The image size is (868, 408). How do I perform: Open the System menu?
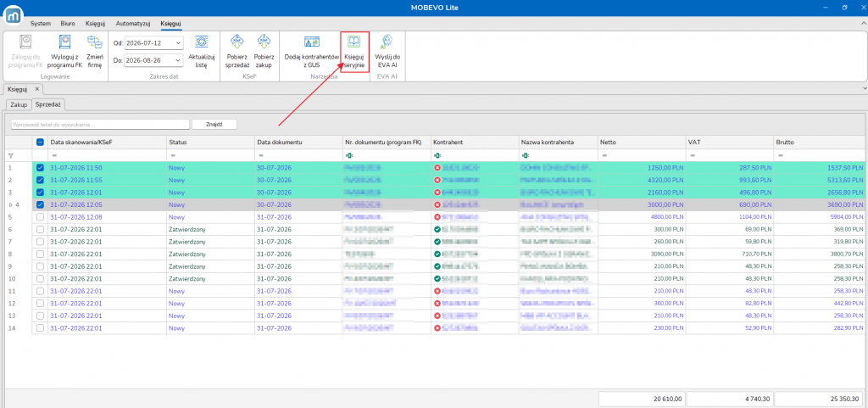[x=41, y=24]
